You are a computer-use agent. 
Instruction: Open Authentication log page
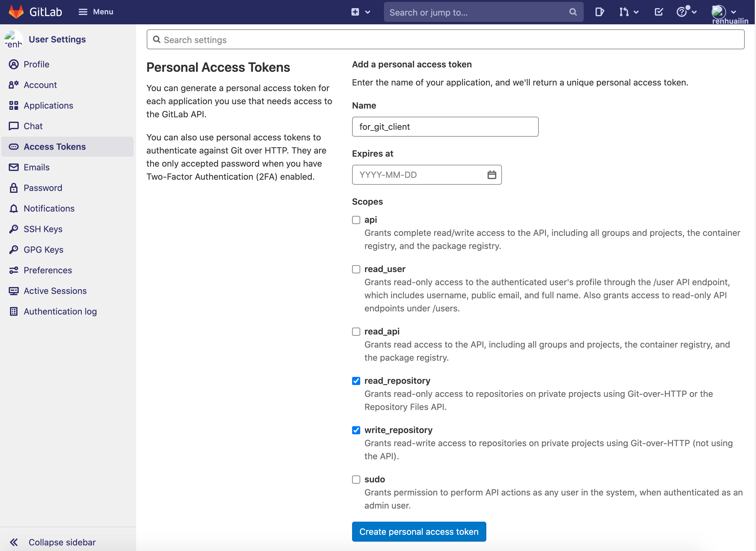[x=60, y=311]
